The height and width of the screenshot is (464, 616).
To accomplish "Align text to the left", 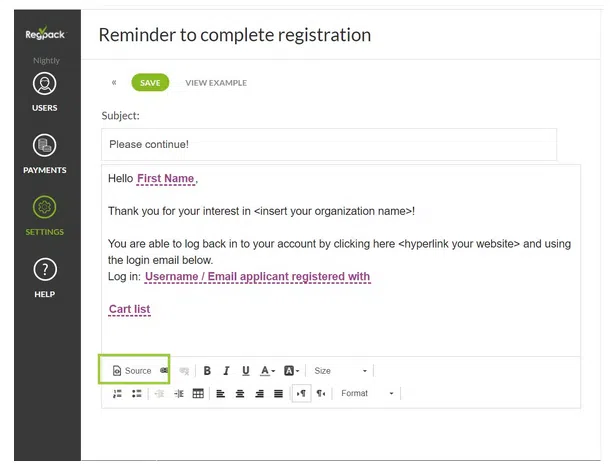I will pos(220,393).
